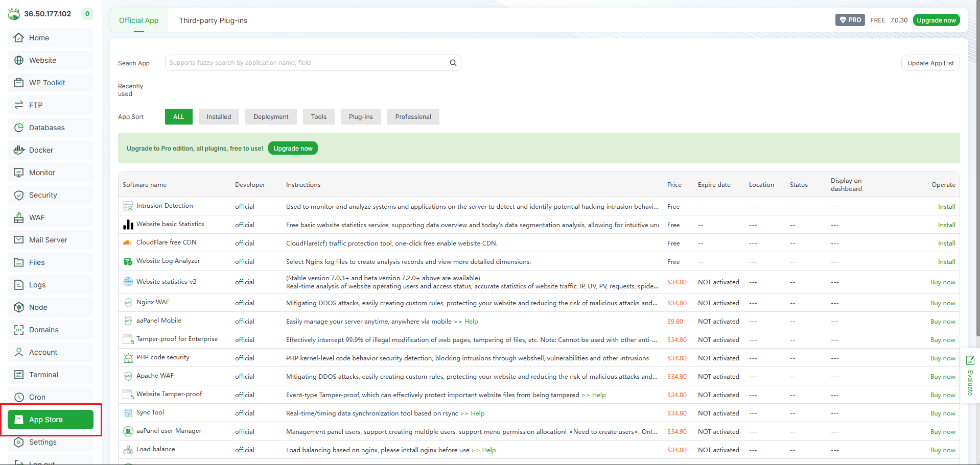Click the Website globe icon
The height and width of the screenshot is (465, 980).
pyautogui.click(x=19, y=60)
